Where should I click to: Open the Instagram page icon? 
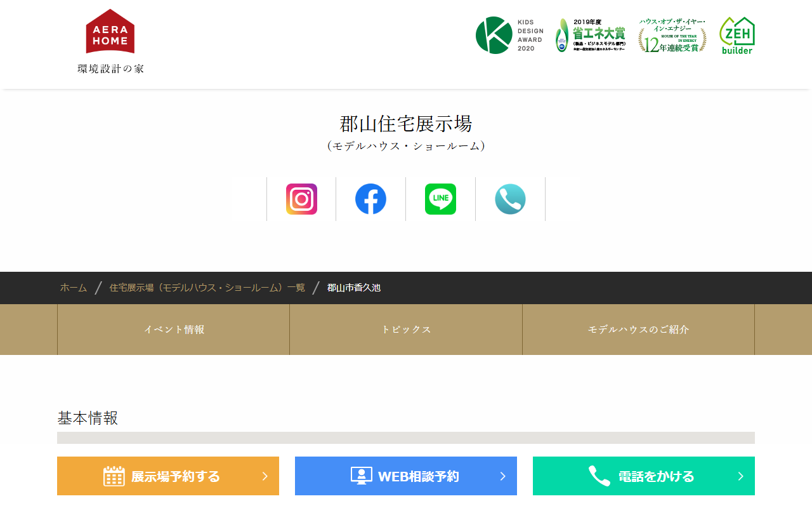pyautogui.click(x=301, y=199)
